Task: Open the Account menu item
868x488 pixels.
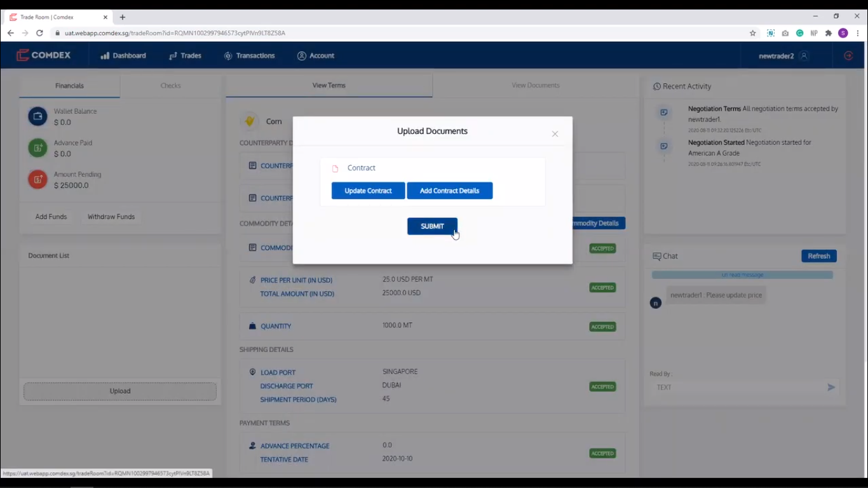Action: (x=316, y=56)
